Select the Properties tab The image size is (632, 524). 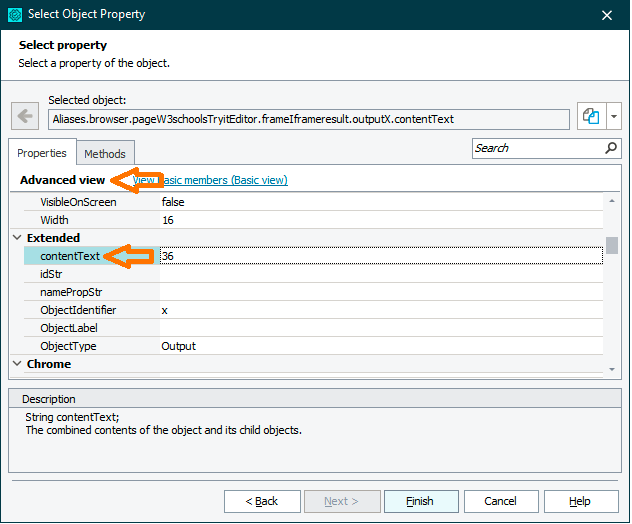coord(42,154)
